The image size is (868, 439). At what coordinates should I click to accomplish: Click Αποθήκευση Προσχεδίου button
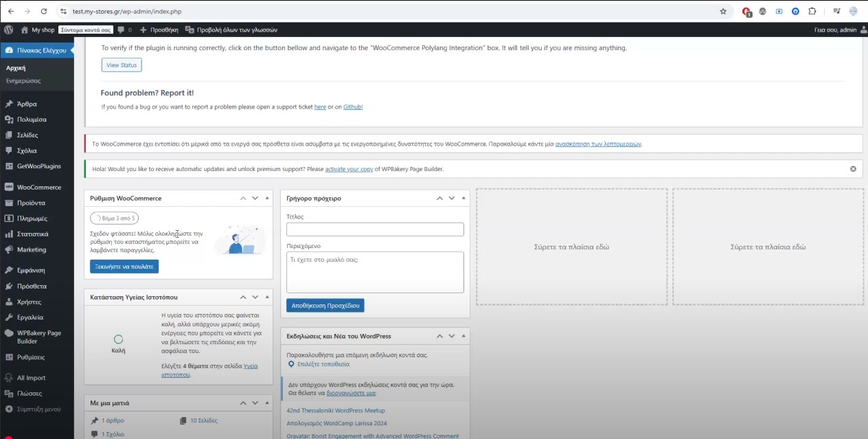point(325,305)
